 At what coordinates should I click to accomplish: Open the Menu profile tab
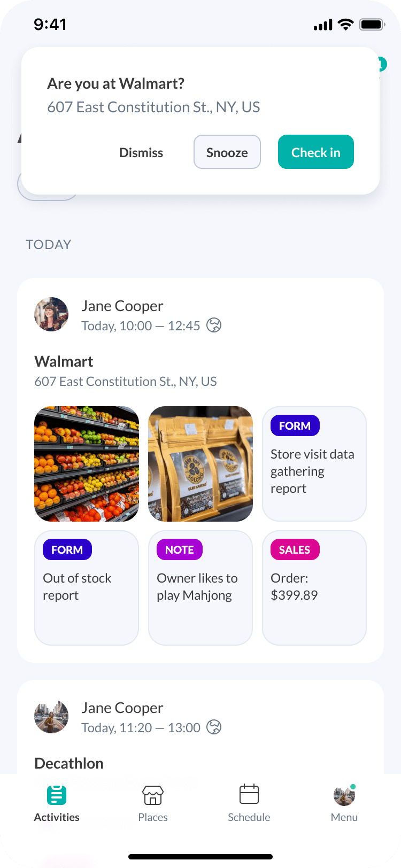344,803
